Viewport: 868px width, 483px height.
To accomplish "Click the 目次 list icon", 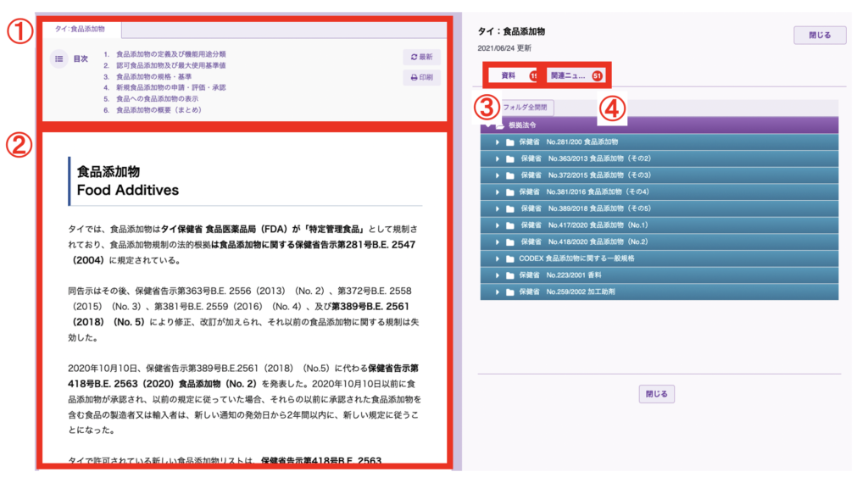I will point(59,59).
